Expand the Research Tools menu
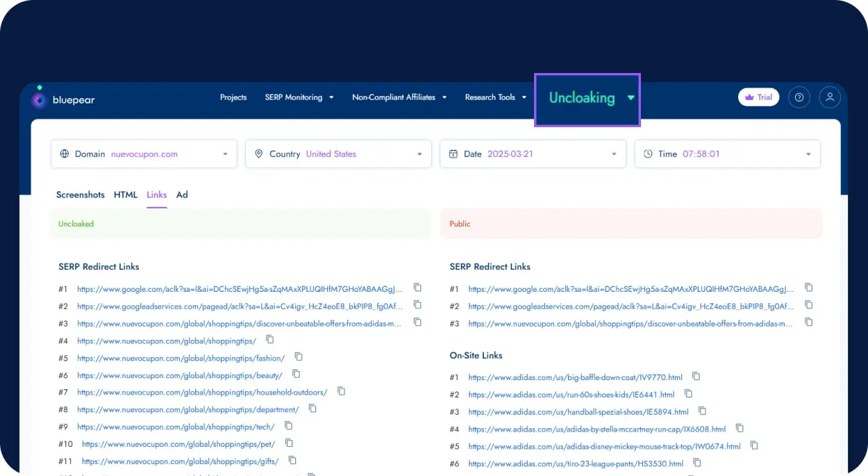This screenshot has width=868, height=476. point(496,97)
